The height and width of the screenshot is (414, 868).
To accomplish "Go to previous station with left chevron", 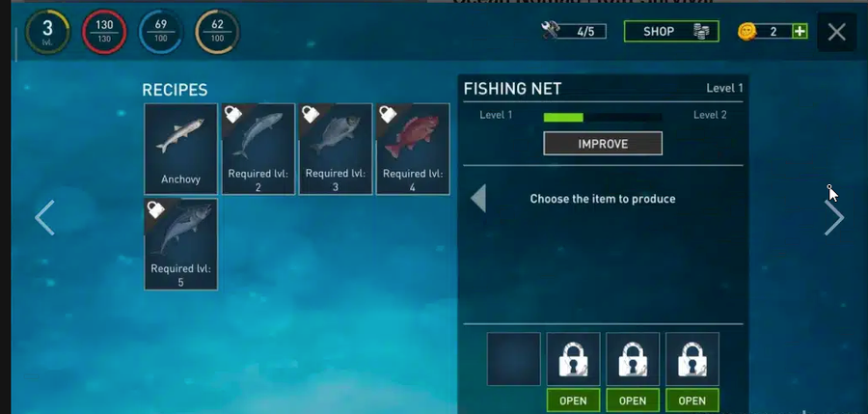I will (x=44, y=218).
